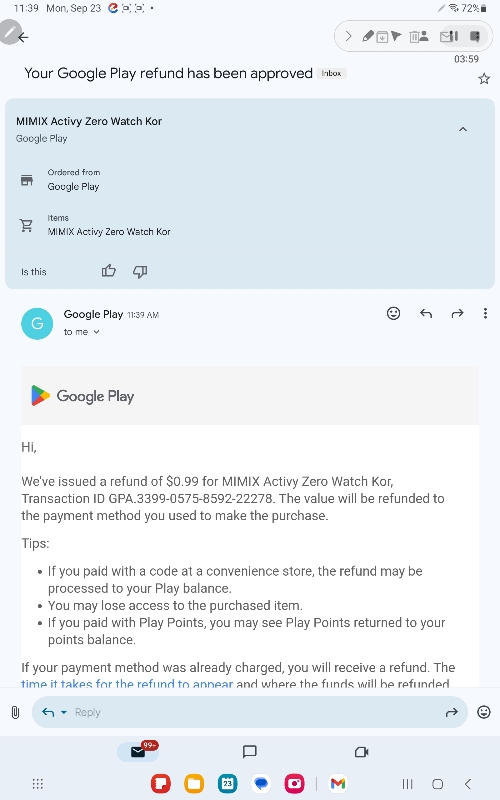Forward the Google Play message
This screenshot has height=800, width=500.
click(x=457, y=313)
